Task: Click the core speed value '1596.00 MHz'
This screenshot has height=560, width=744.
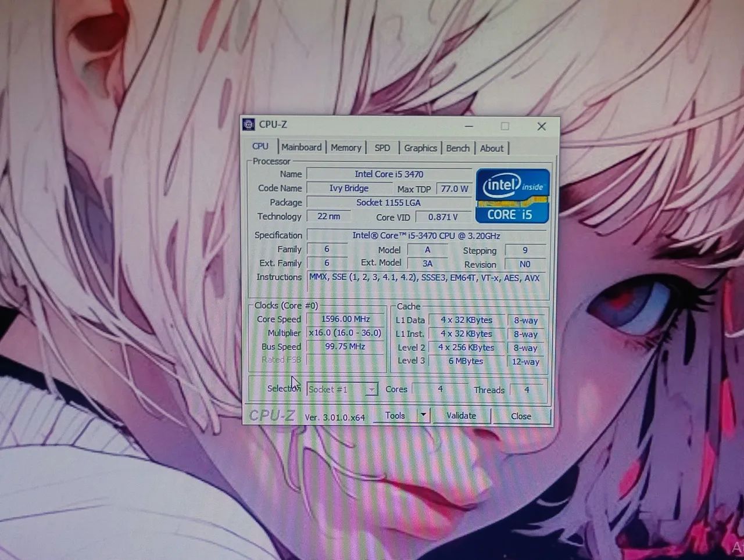Action: (x=345, y=319)
